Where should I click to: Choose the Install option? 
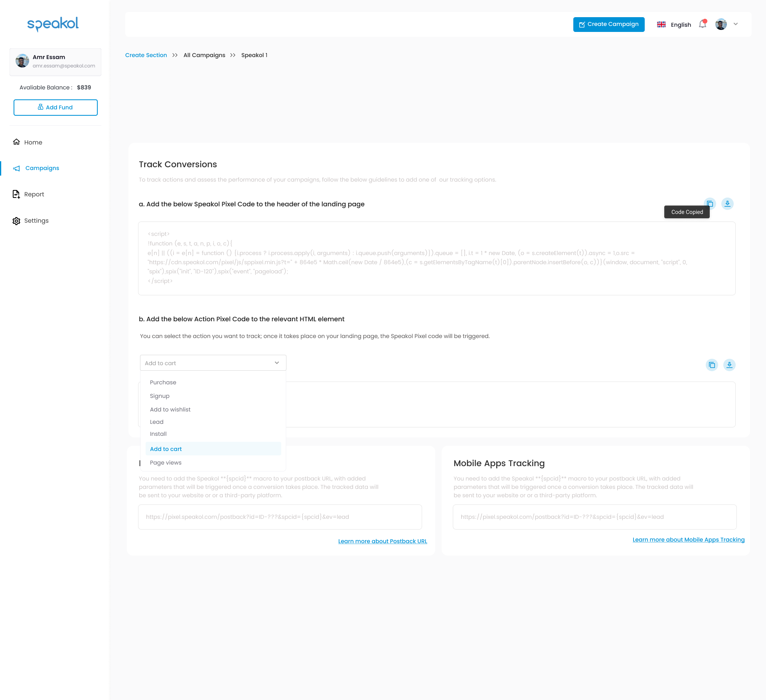click(158, 434)
